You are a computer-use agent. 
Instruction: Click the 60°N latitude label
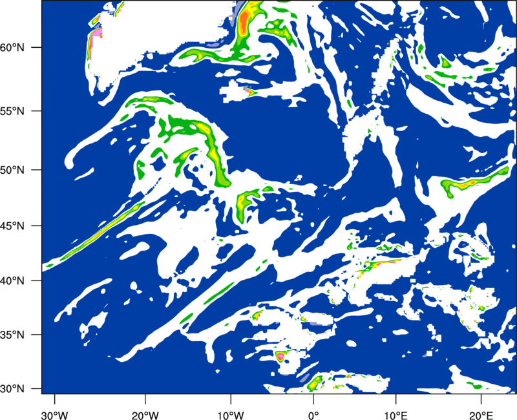click(12, 48)
